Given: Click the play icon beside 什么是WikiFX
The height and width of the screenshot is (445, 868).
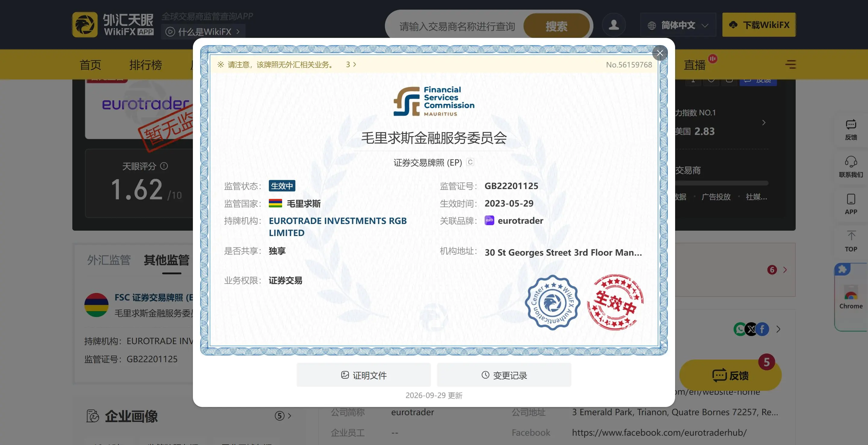Looking at the screenshot, I should (x=170, y=32).
